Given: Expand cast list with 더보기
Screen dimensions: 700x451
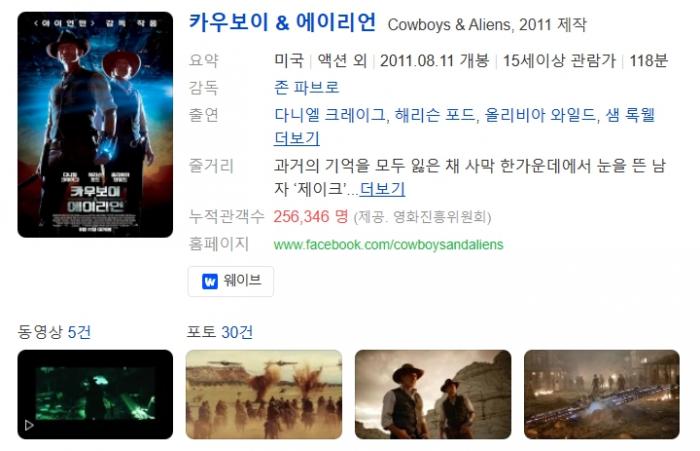Looking at the screenshot, I should [x=297, y=138].
